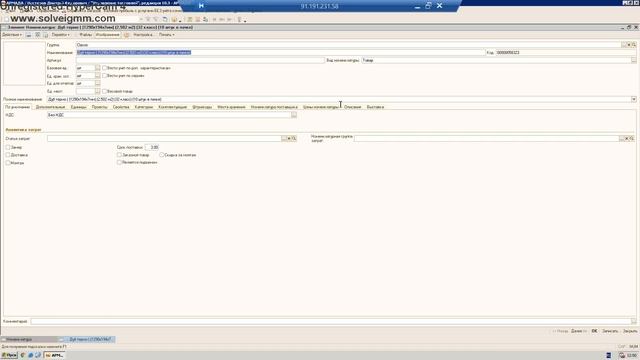Switch to the Номенклатура поставщика tab
The height and width of the screenshot is (360, 640).
pos(274,107)
